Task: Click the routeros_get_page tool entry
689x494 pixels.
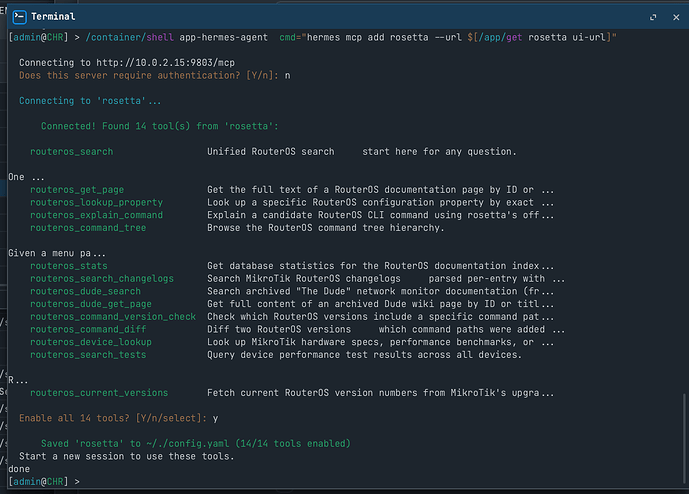Action: point(77,190)
